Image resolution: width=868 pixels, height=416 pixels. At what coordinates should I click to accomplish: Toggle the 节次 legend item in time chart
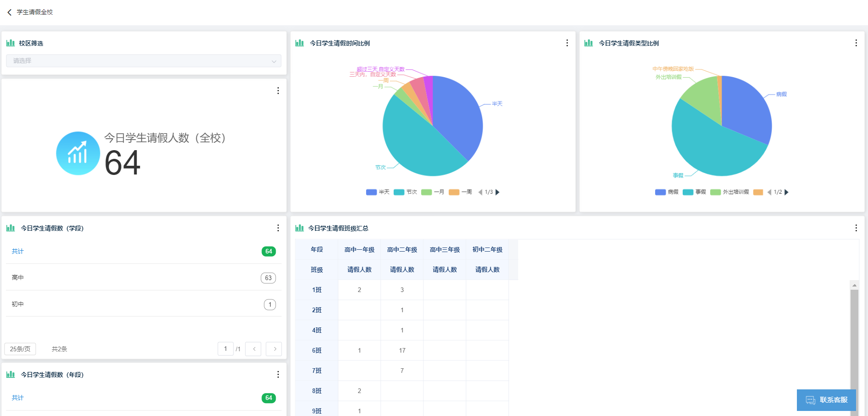pyautogui.click(x=406, y=192)
